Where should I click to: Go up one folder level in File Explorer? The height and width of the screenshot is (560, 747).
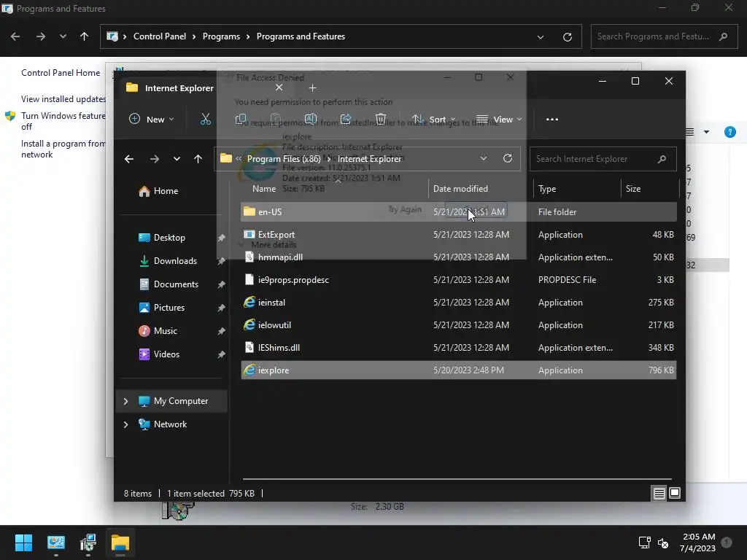tap(198, 159)
